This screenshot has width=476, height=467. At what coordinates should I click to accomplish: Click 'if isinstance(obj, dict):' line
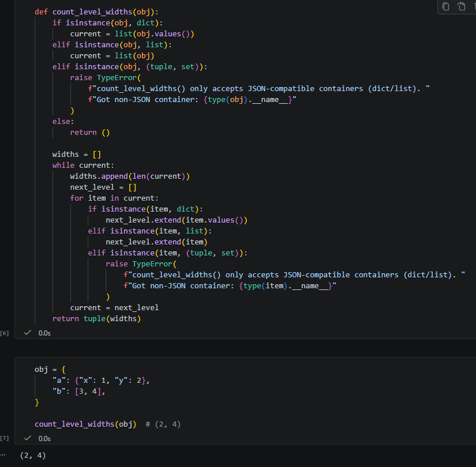tap(107, 22)
